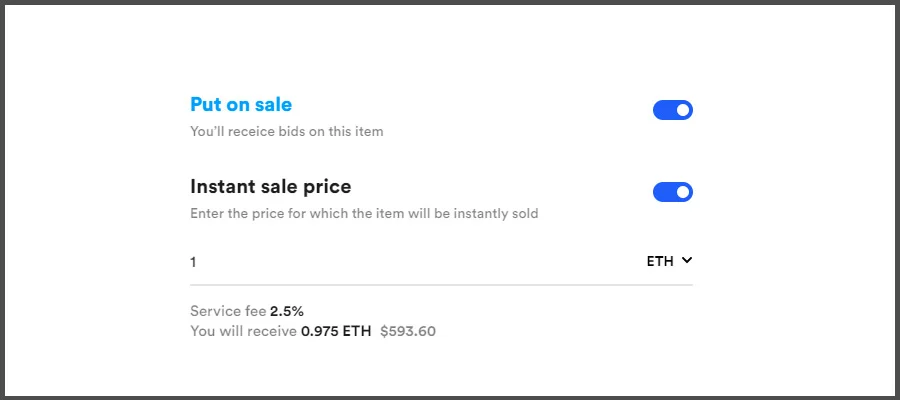Click the Instant sale price heading

tap(270, 186)
